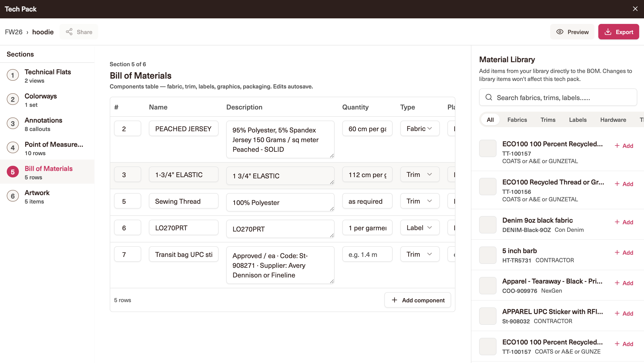Open Type dropdown for Sewing Thread row
The width and height of the screenshot is (644, 363).
(420, 201)
